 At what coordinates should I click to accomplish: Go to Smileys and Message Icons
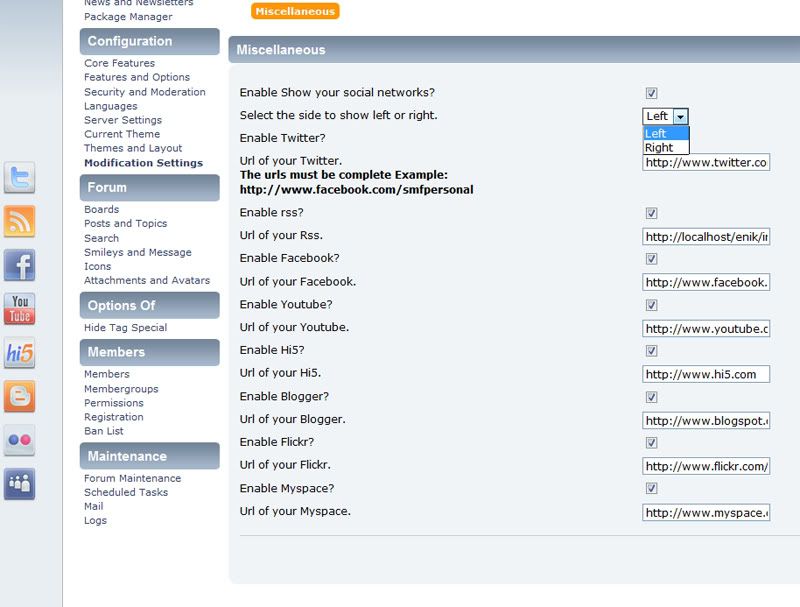click(138, 259)
